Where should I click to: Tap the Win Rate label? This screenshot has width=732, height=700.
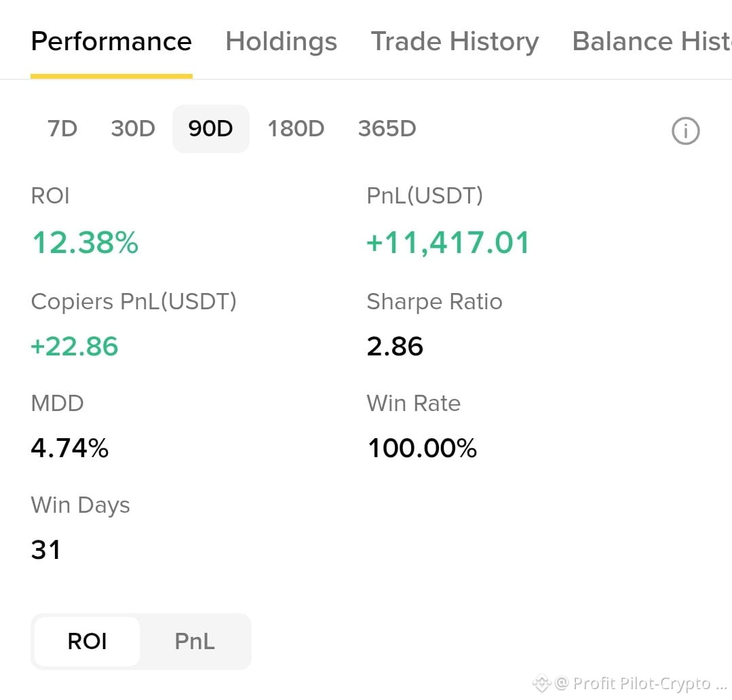click(414, 403)
